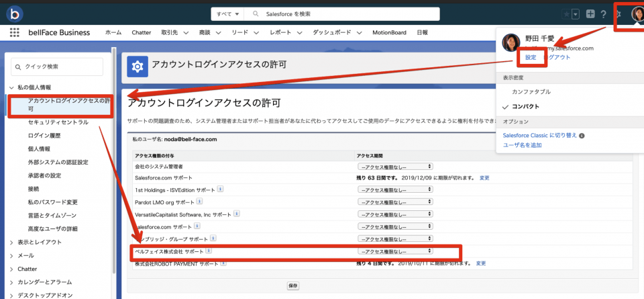This screenshot has width=644, height=299.
Task: Click info icon beside 1st Holdings - ISVEdition
Action: point(220,189)
